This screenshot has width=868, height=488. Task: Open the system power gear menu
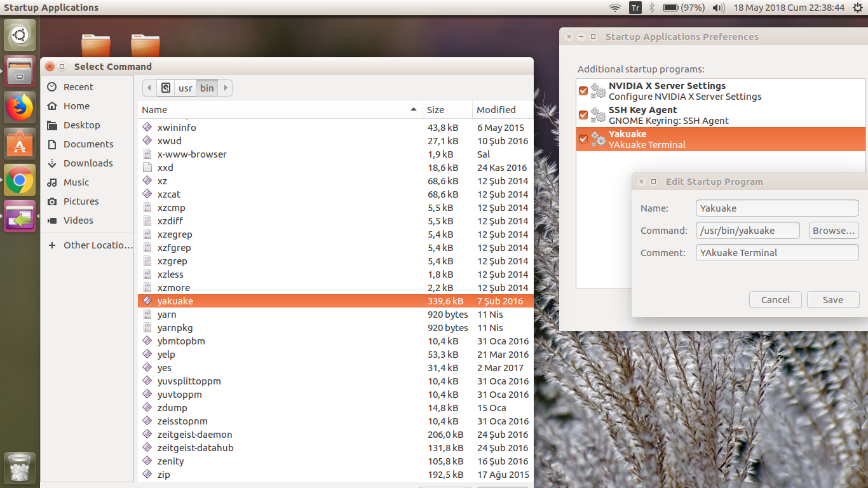tap(858, 8)
